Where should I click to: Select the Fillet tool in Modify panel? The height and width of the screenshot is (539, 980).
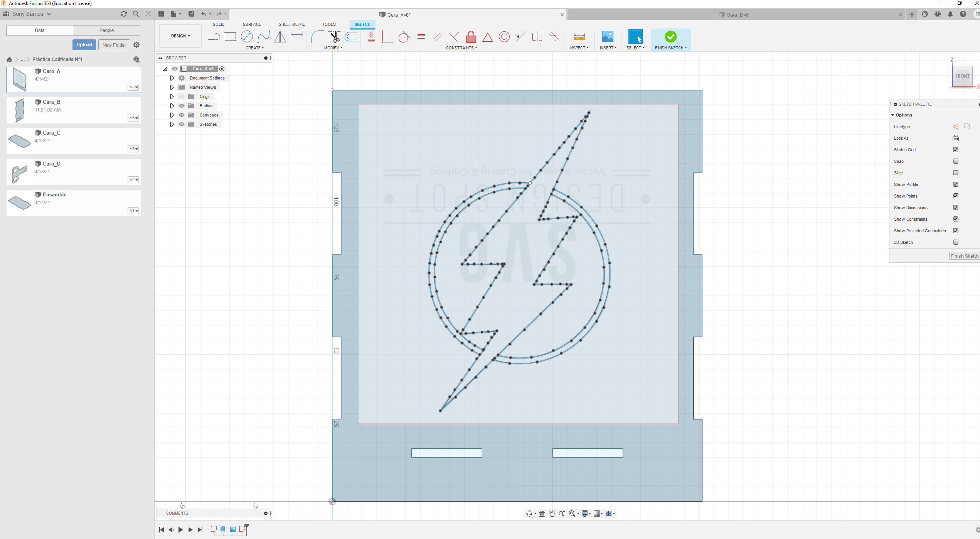click(318, 37)
